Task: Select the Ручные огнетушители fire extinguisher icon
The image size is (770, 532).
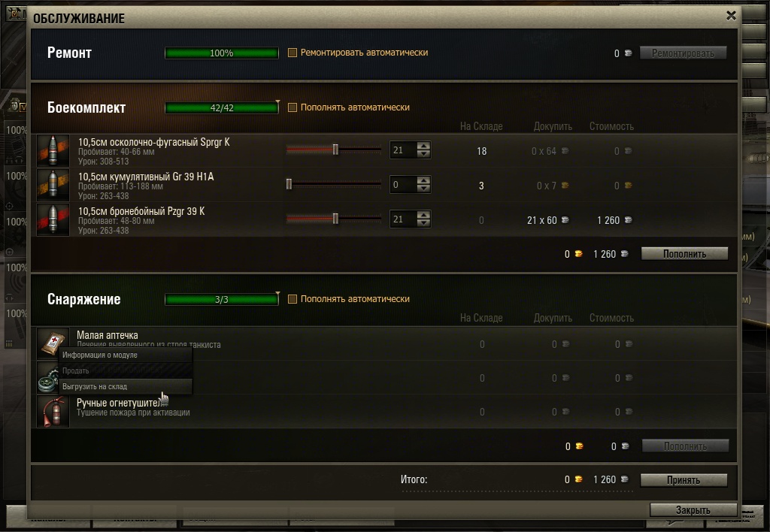Action: coord(53,411)
